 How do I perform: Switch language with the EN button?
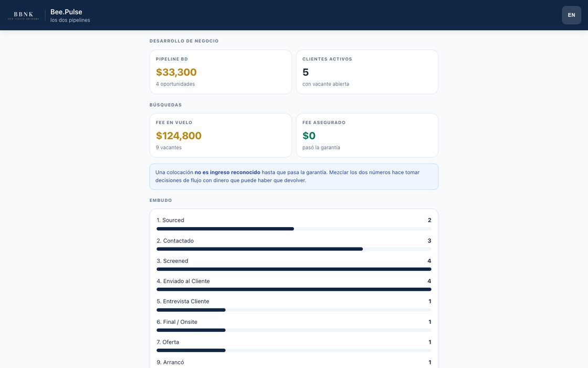(x=571, y=15)
